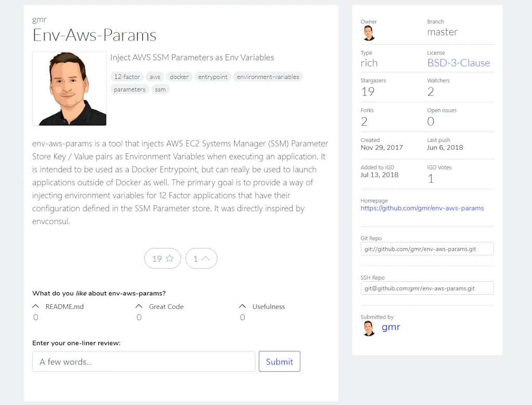Click the Submit review button

[279, 361]
